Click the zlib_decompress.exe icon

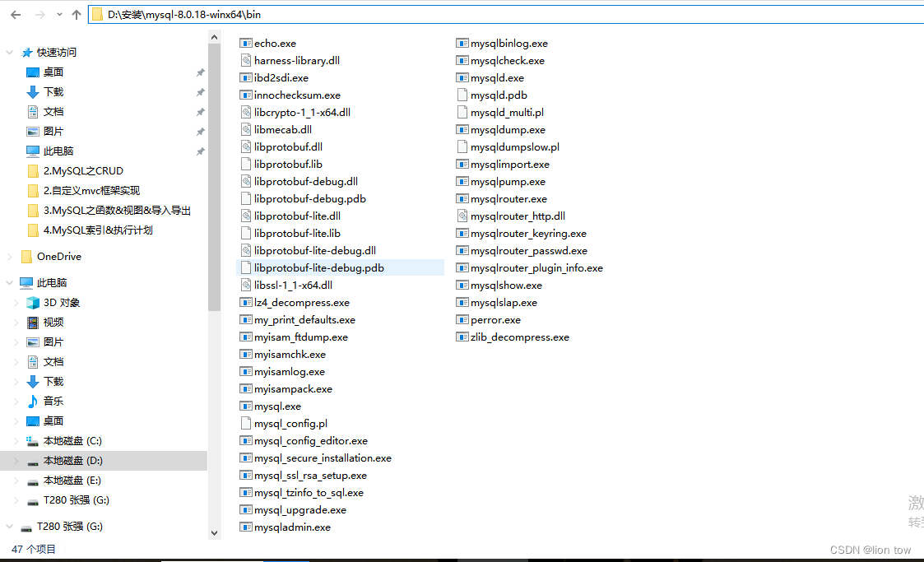click(x=462, y=337)
